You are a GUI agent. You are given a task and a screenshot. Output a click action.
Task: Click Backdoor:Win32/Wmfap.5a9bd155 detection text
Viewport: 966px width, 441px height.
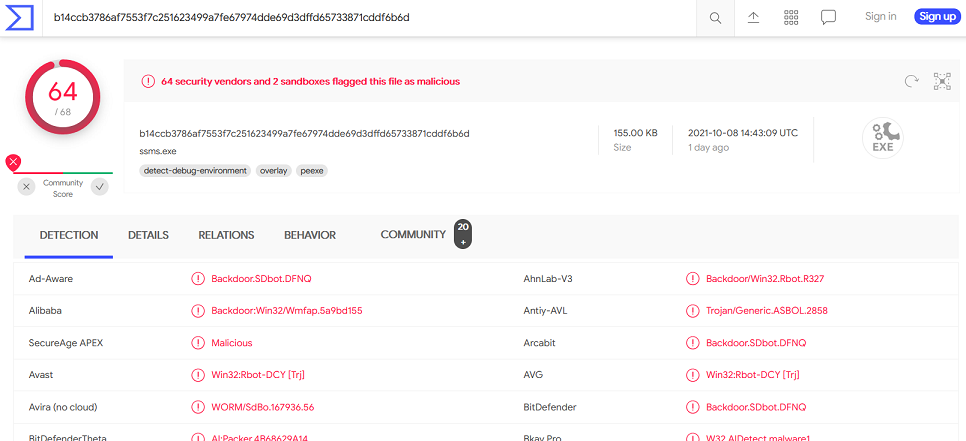click(x=286, y=311)
